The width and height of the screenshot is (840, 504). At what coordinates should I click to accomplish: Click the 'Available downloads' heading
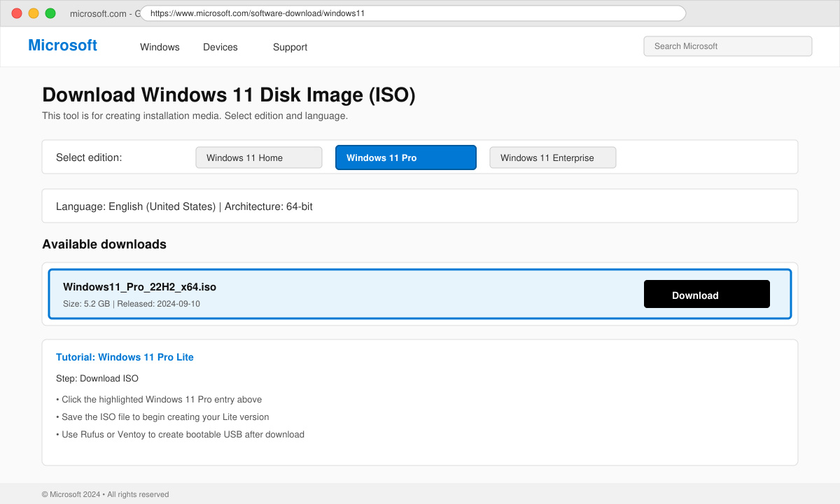pos(104,244)
